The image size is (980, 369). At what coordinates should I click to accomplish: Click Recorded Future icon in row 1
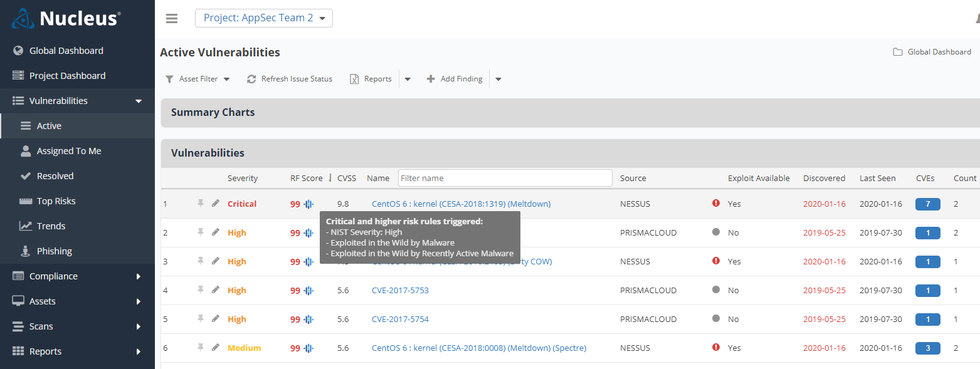pos(308,204)
